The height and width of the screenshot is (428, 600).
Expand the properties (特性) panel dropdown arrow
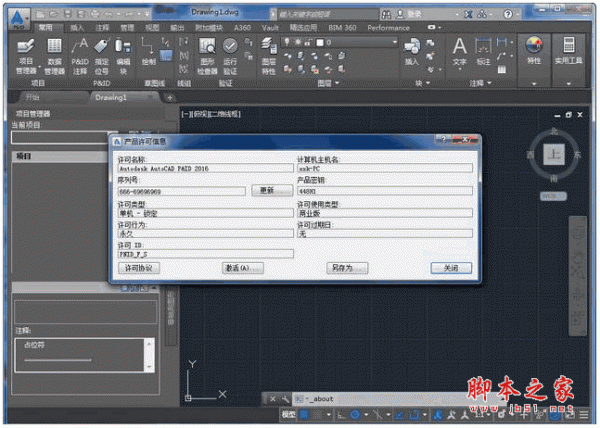534,83
